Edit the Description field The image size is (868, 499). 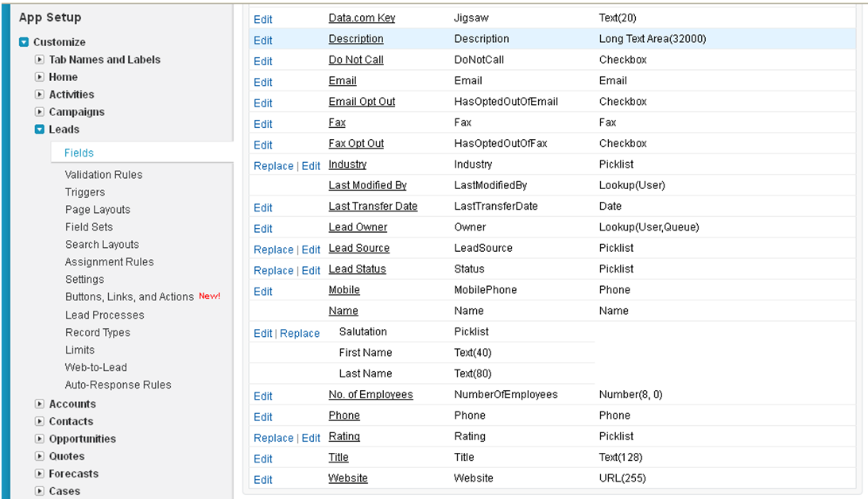[x=263, y=40]
